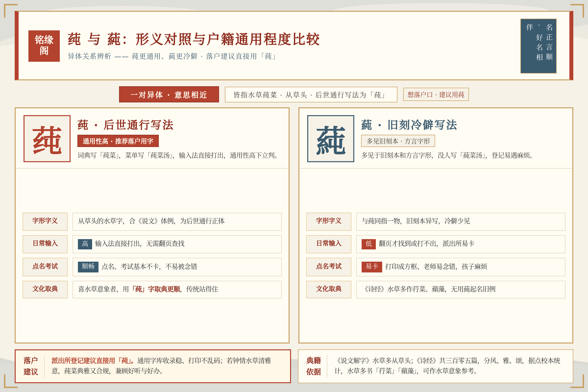Click the text 与莼同指一物,旧刻本异写
Image resolution: width=588 pixels, height=392 pixels.
pos(416,221)
